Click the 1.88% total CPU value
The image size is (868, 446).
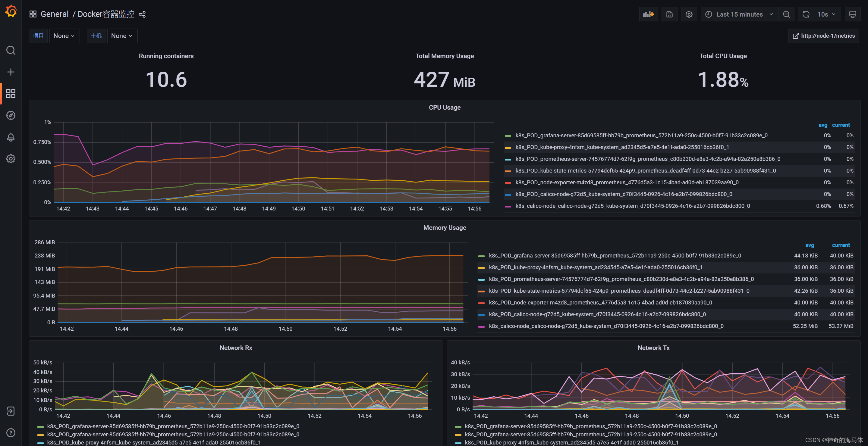point(723,80)
